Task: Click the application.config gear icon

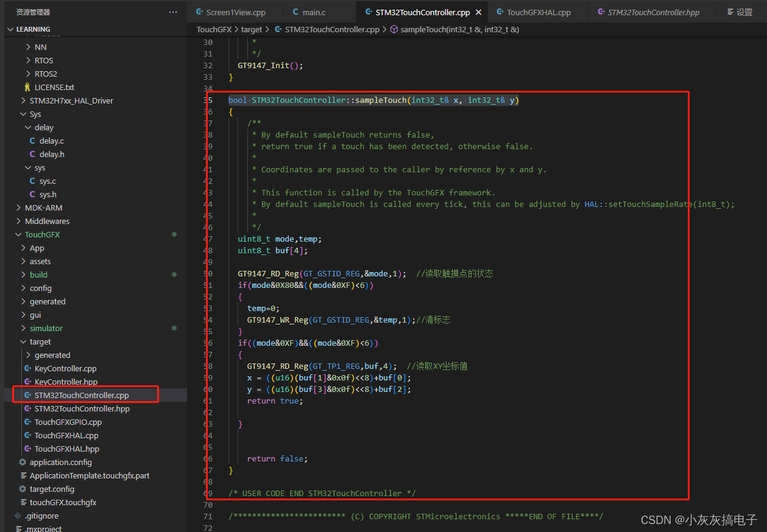Action: point(23,462)
